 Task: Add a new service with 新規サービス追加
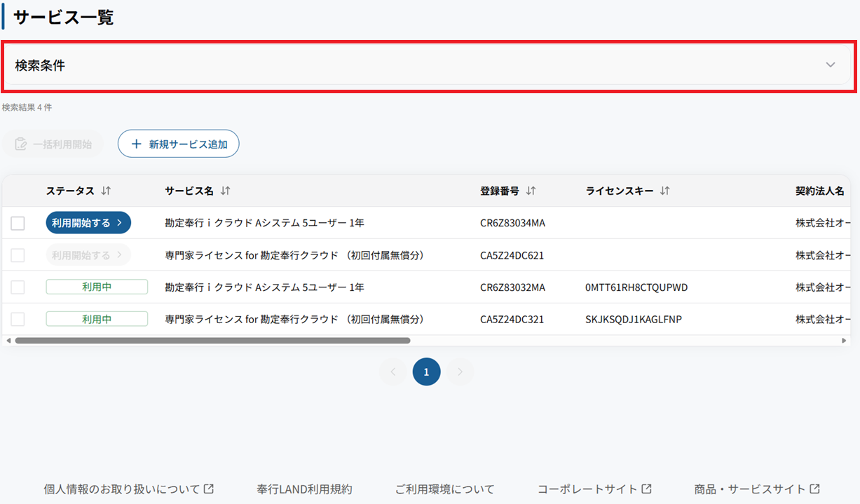(x=179, y=144)
